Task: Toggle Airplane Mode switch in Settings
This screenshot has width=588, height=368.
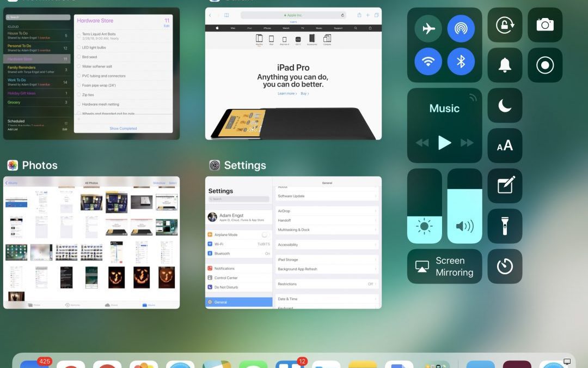Action: coord(265,234)
